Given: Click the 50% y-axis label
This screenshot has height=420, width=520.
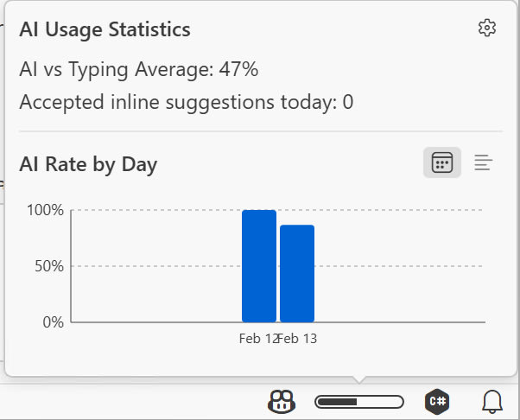Looking at the screenshot, I should click(49, 266).
